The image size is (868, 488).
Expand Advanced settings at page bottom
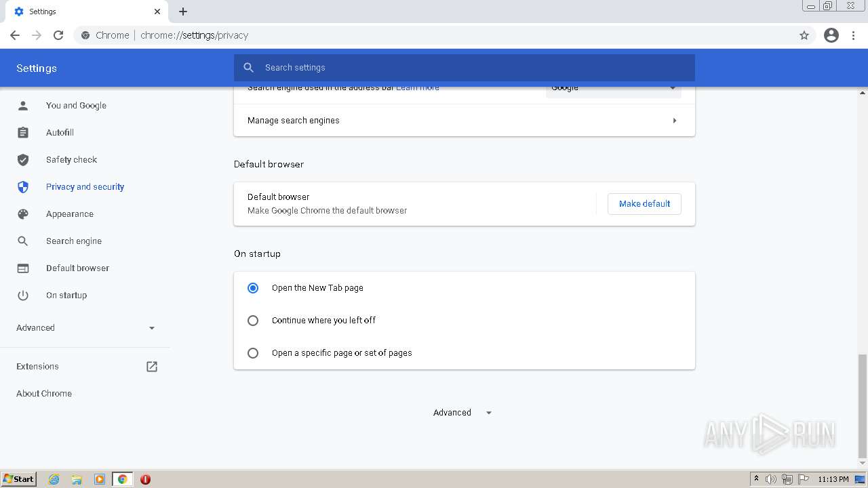coord(462,413)
